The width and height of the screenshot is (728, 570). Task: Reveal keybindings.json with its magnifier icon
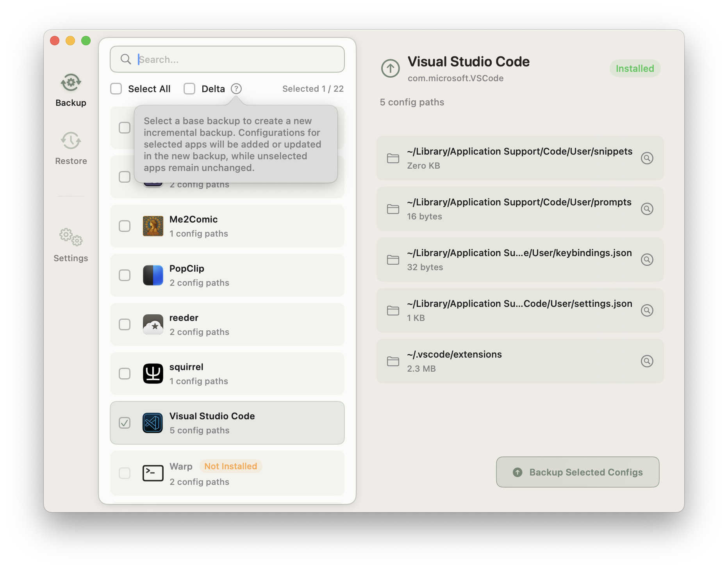click(x=647, y=260)
